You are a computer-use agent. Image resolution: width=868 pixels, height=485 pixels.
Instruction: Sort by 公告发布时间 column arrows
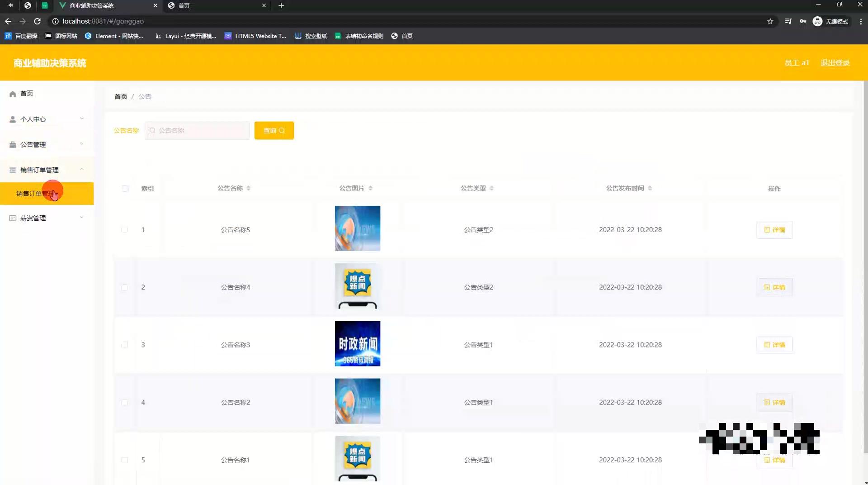[x=650, y=188]
